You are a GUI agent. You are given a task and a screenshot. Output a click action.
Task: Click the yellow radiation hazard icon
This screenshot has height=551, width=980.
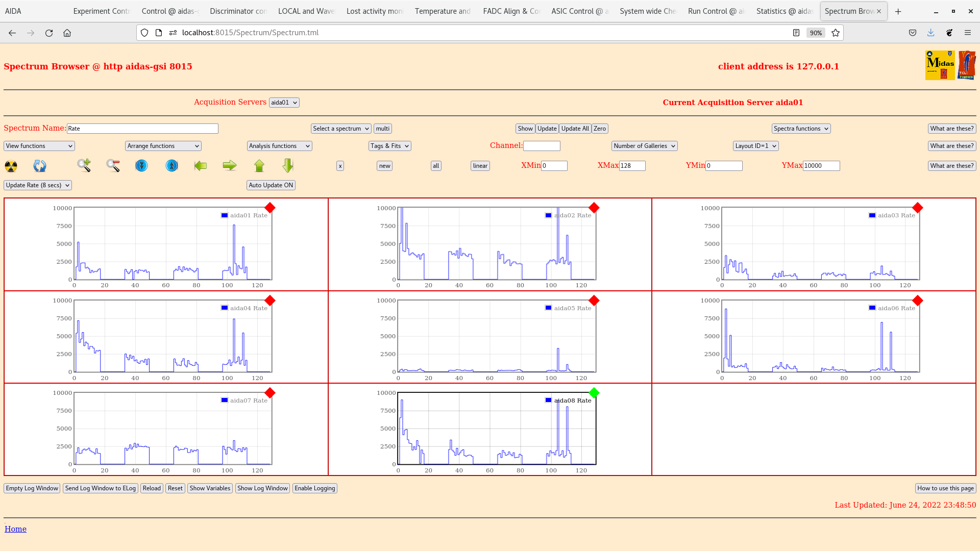tap(11, 166)
